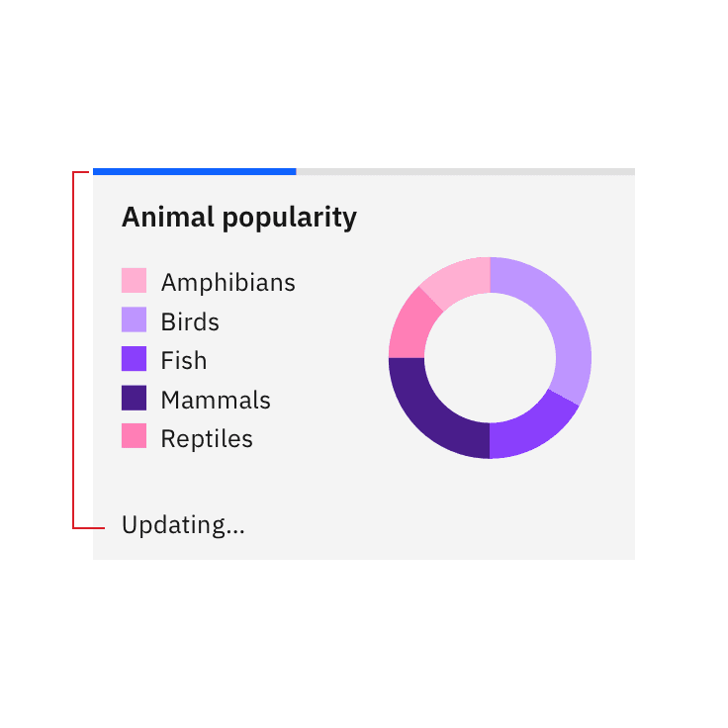Select the Fish legend label
This screenshot has width=728, height=728.
[184, 361]
